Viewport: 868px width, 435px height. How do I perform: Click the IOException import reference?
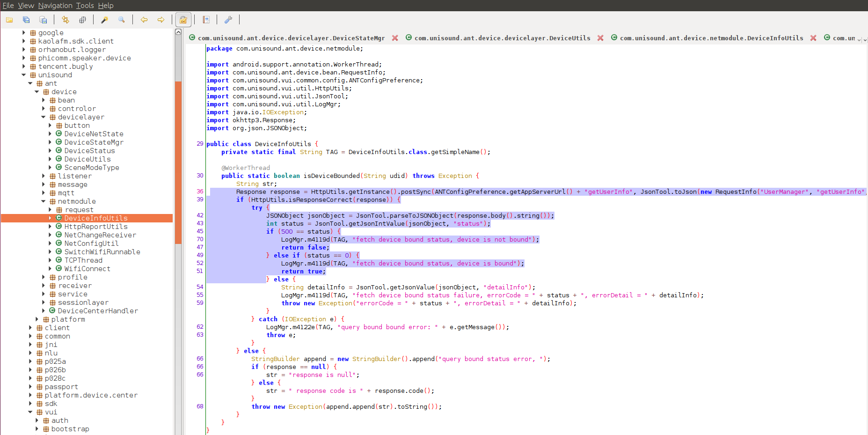(283, 112)
